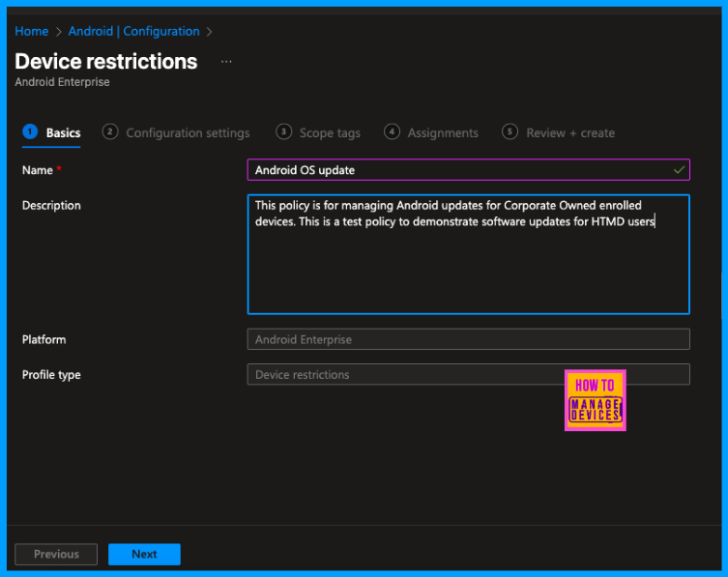The height and width of the screenshot is (577, 728).
Task: Focus the Description text area
Action: (469, 254)
